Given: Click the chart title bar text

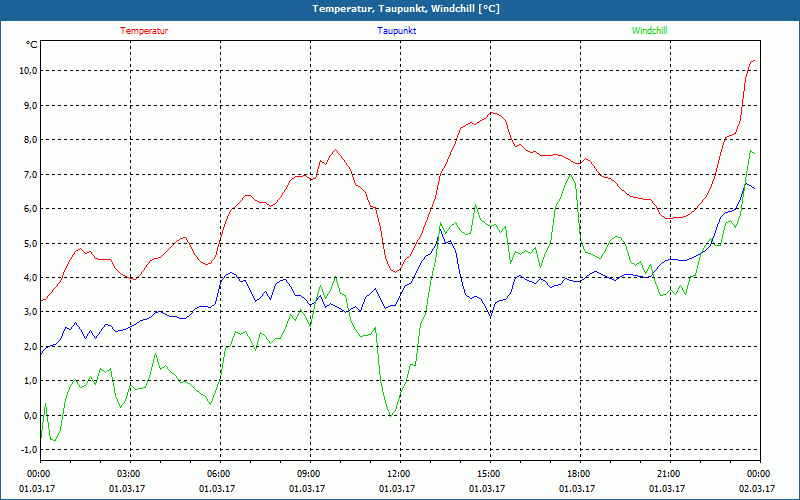Looking at the screenshot, I should (406, 9).
